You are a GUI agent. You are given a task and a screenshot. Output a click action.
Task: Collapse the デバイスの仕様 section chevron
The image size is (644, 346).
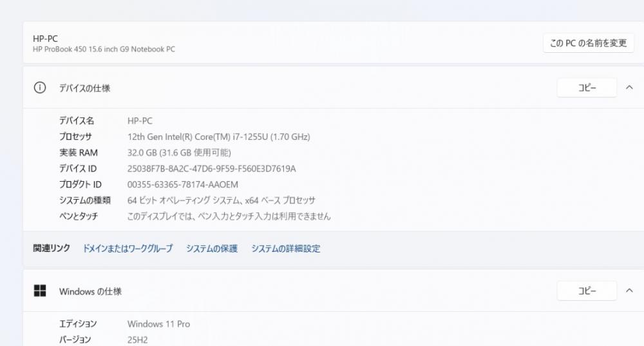[629, 88]
